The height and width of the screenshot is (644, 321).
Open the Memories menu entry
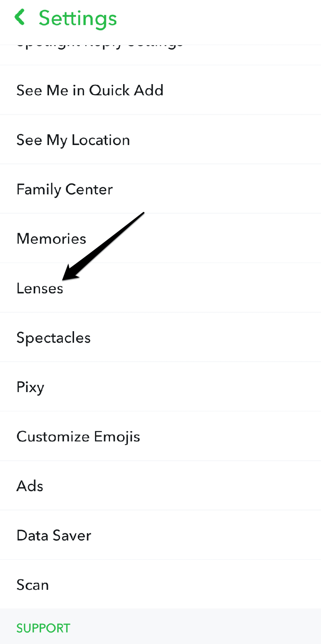point(51,238)
